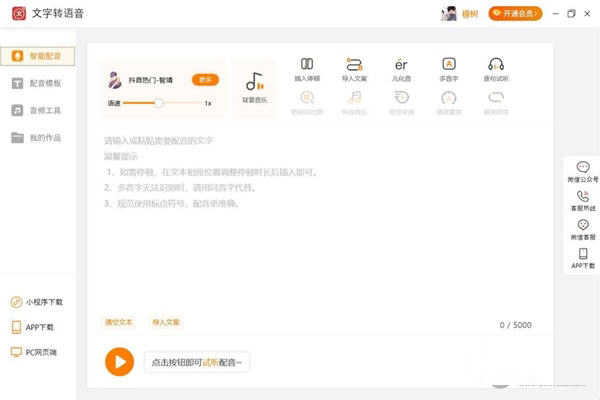Click the music-note icon beside 音频工具

17,110
